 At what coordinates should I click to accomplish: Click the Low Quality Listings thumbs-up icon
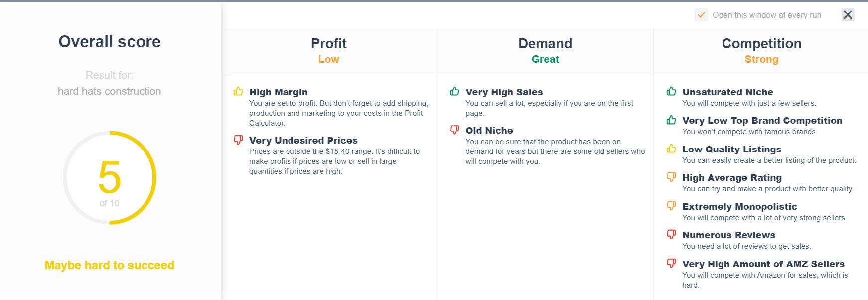[x=671, y=149]
